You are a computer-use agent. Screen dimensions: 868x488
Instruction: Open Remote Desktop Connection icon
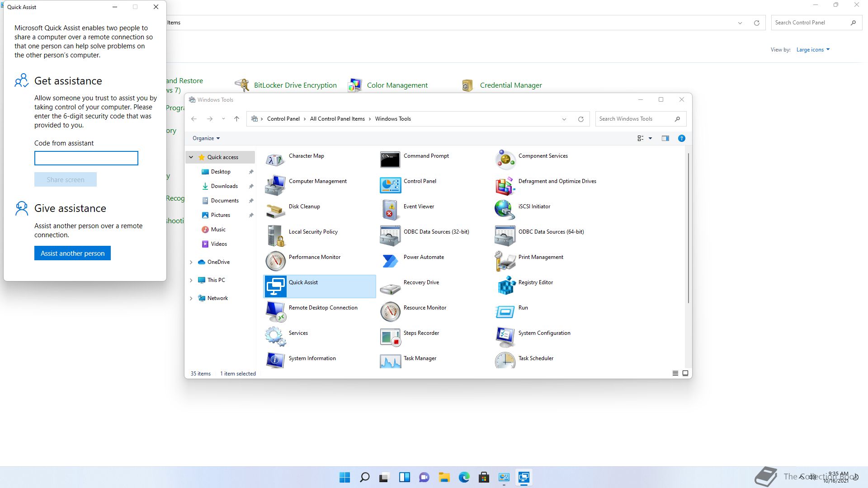[275, 311]
